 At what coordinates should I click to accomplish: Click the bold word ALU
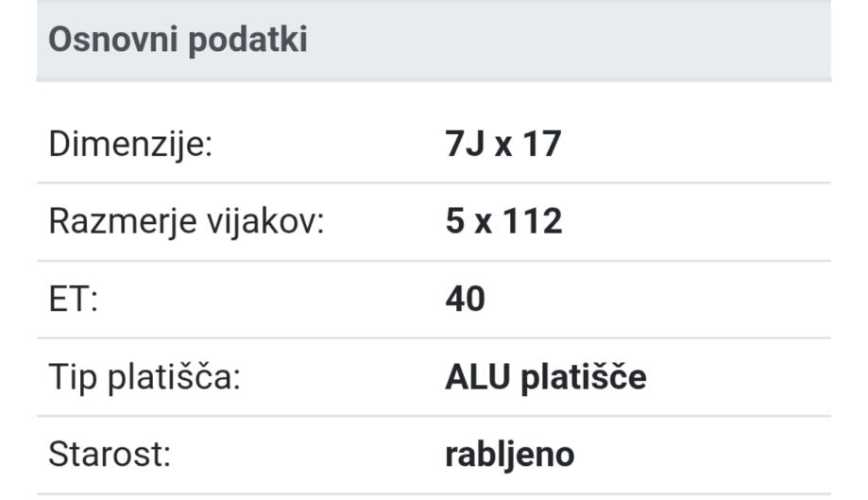coord(477,377)
